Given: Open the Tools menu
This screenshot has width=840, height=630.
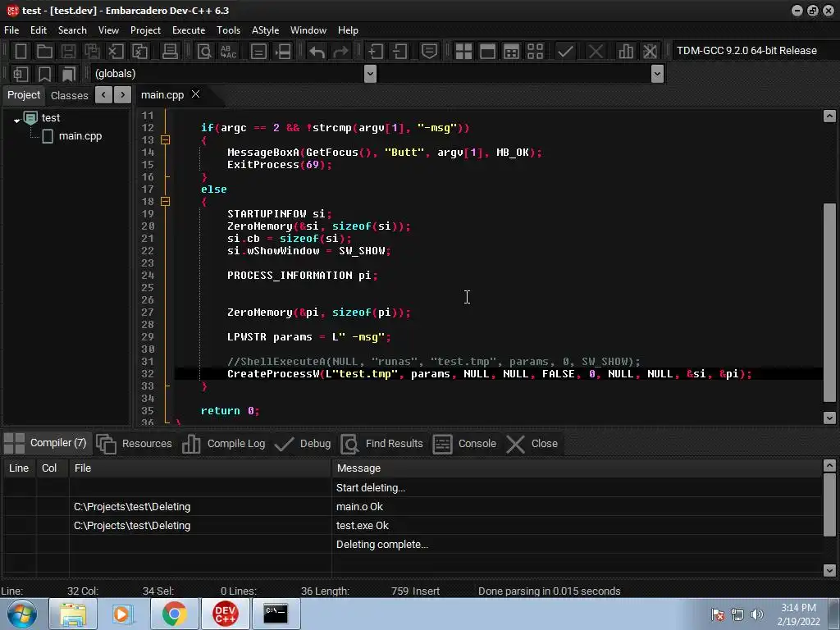Looking at the screenshot, I should click(x=228, y=30).
